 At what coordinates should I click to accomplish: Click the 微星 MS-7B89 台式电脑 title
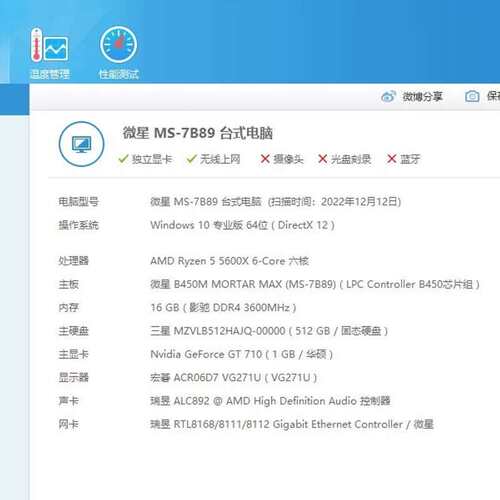pyautogui.click(x=198, y=133)
